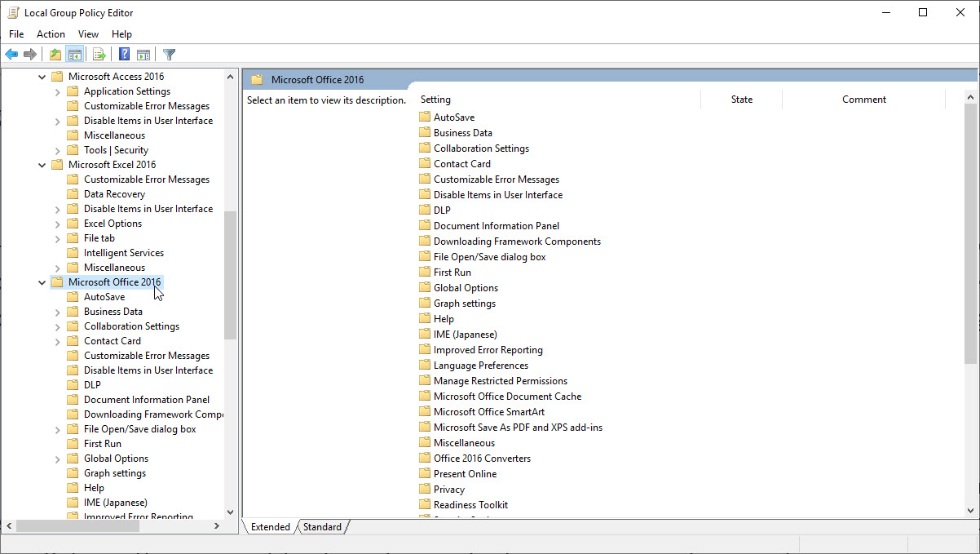Image resolution: width=980 pixels, height=554 pixels.
Task: Click the Forward arrow toolbar icon
Action: click(30, 55)
